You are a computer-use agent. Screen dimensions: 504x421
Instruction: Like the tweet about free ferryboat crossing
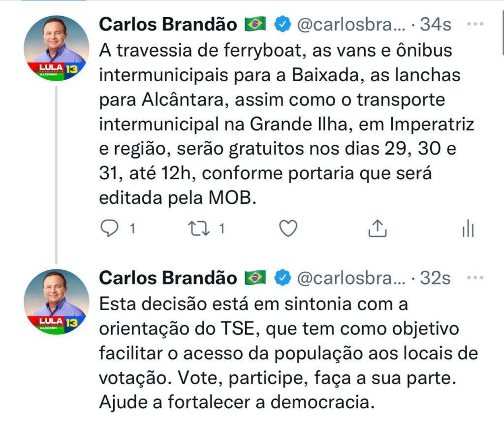[x=288, y=228]
